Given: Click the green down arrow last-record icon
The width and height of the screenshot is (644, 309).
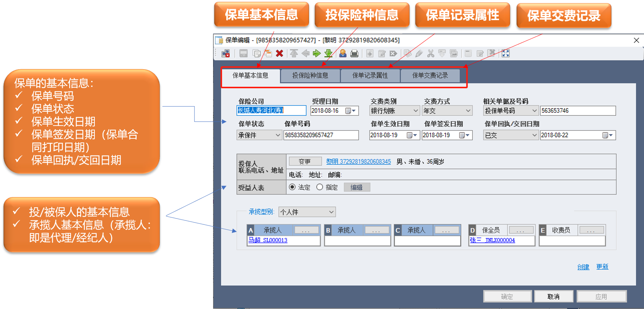Looking at the screenshot, I should tap(328, 53).
